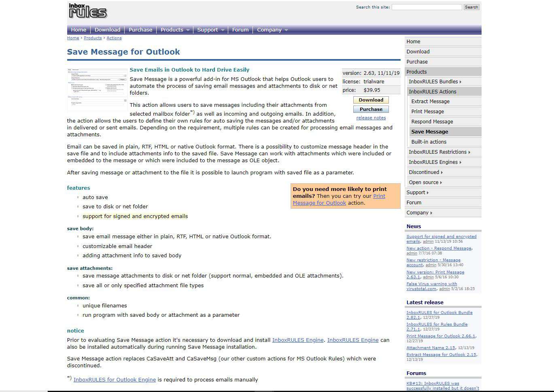Open InboxRULES for Outlook Bundle 2.82.1 release
The height and width of the screenshot is (392, 554).
(x=439, y=315)
